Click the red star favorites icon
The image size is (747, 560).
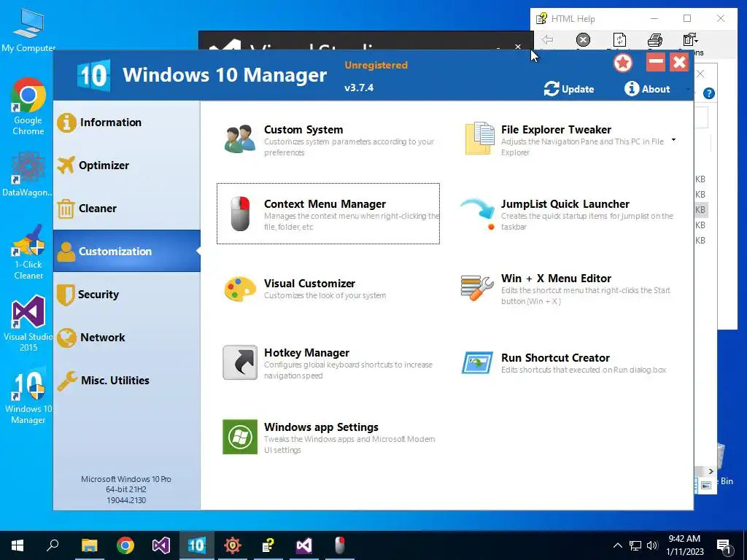tap(623, 63)
